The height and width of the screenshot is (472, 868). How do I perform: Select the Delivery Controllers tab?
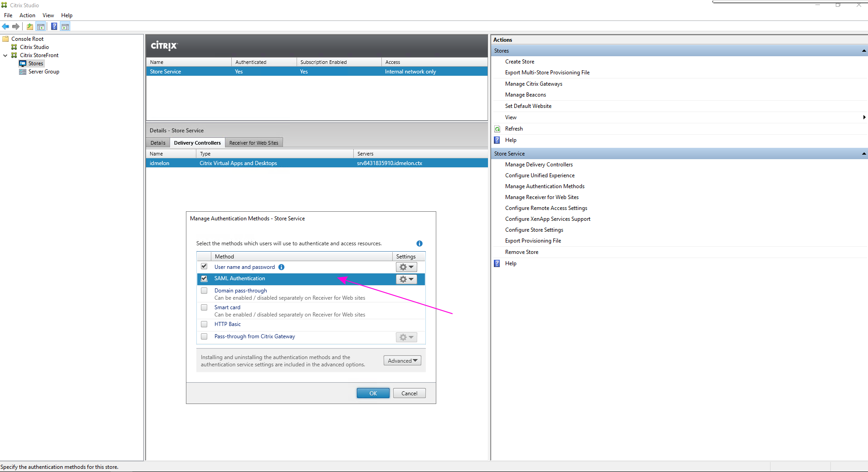197,143
